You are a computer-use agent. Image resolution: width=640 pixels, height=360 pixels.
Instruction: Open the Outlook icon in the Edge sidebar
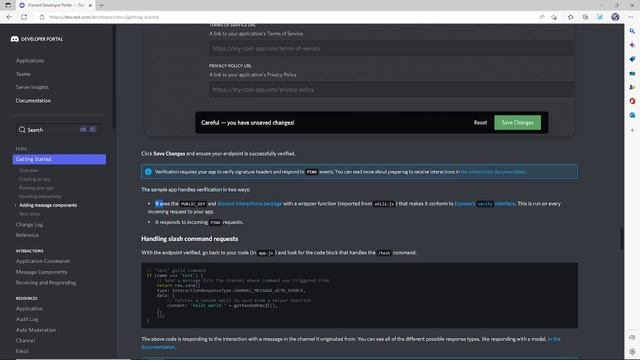coord(632,116)
